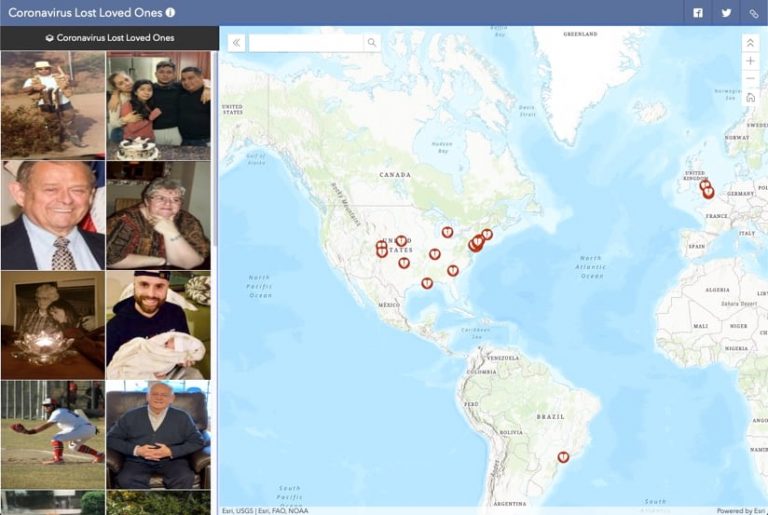Open photo of elderly man in armchair
Image resolution: width=768 pixels, height=515 pixels.
point(158,435)
